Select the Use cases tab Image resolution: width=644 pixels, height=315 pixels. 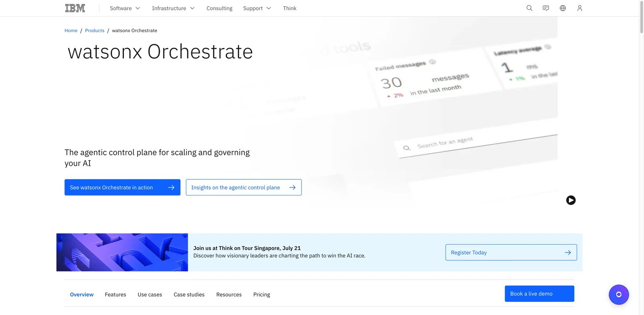pyautogui.click(x=150, y=294)
